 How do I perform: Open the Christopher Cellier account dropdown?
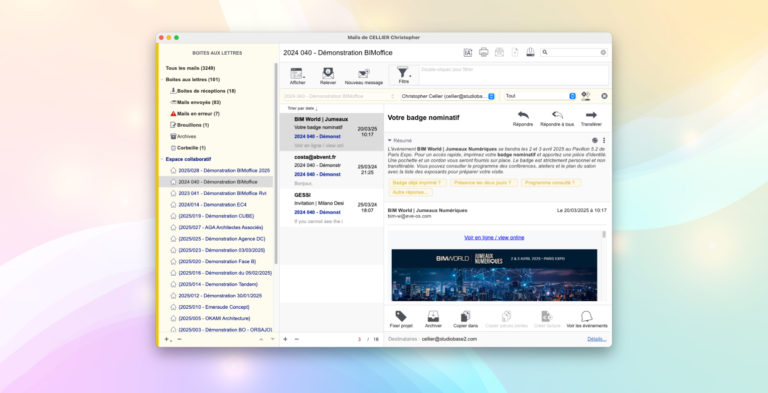tap(448, 96)
